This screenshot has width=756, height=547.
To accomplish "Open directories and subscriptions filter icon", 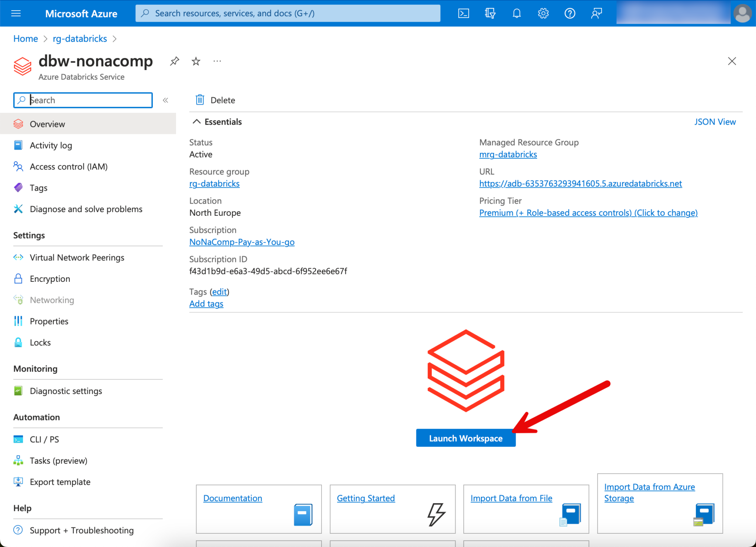I will point(490,14).
